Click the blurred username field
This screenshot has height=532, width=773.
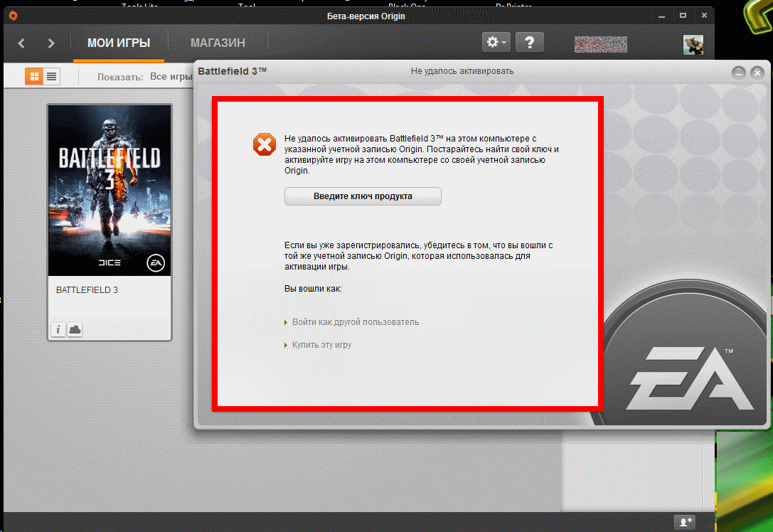tap(600, 44)
